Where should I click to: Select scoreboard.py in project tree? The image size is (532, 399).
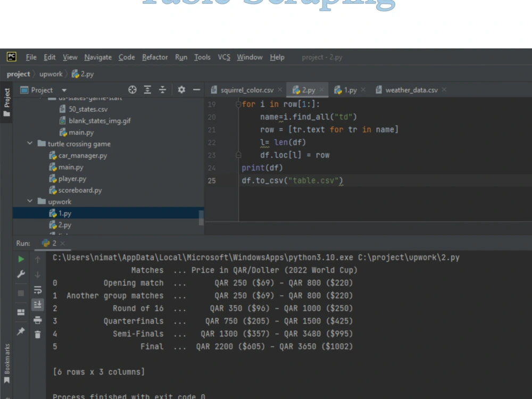click(x=76, y=190)
